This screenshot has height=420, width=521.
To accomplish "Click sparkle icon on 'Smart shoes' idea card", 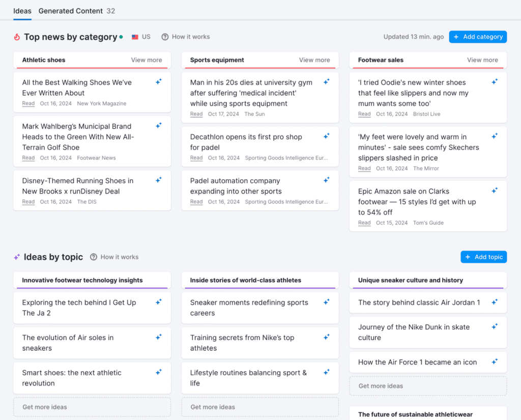I will point(159,372).
